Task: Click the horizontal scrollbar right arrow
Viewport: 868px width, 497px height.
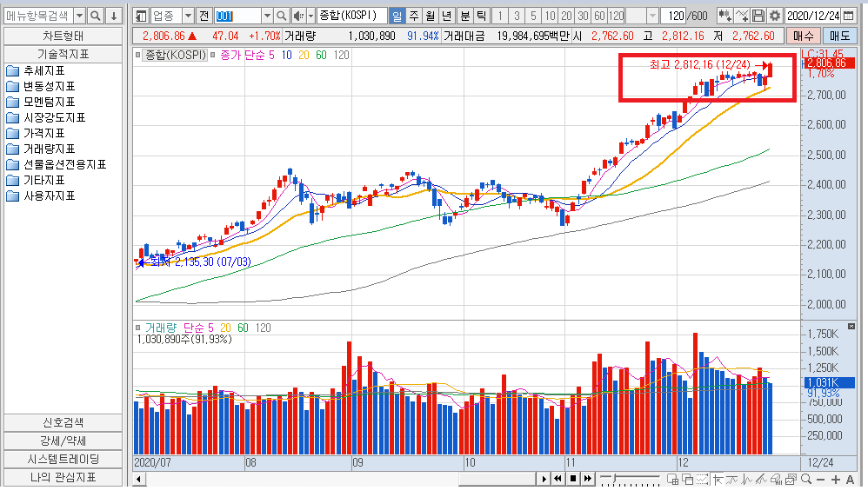Action: [x=544, y=480]
